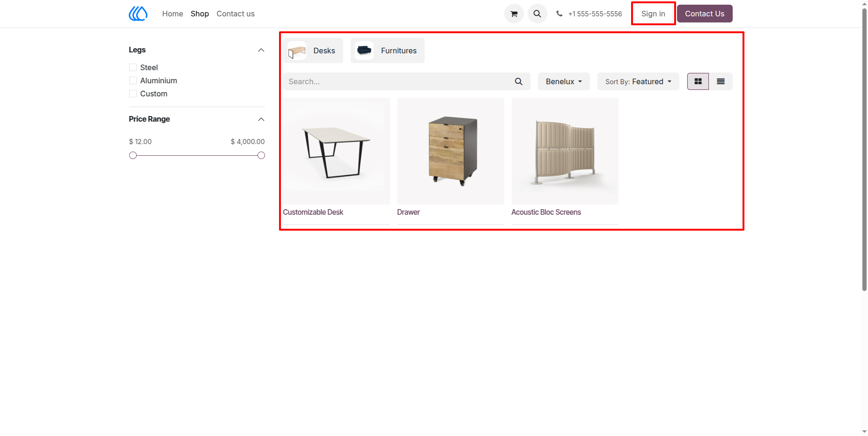Image resolution: width=868 pixels, height=436 pixels.
Task: Click the phone icon beside the number
Action: point(559,14)
